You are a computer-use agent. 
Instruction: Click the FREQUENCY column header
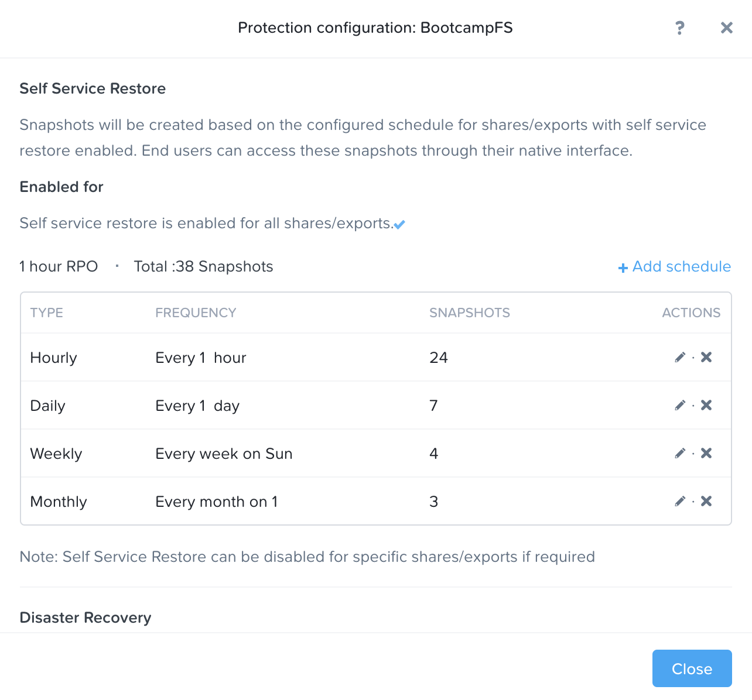coord(196,313)
